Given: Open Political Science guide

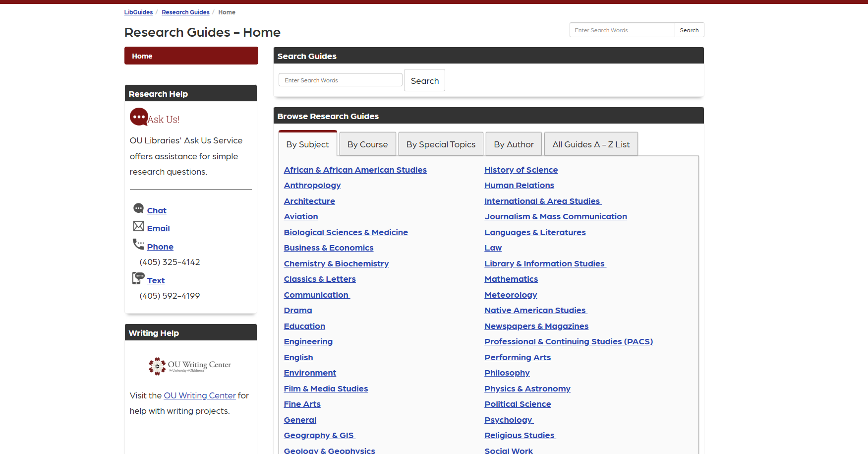Looking at the screenshot, I should 518,404.
